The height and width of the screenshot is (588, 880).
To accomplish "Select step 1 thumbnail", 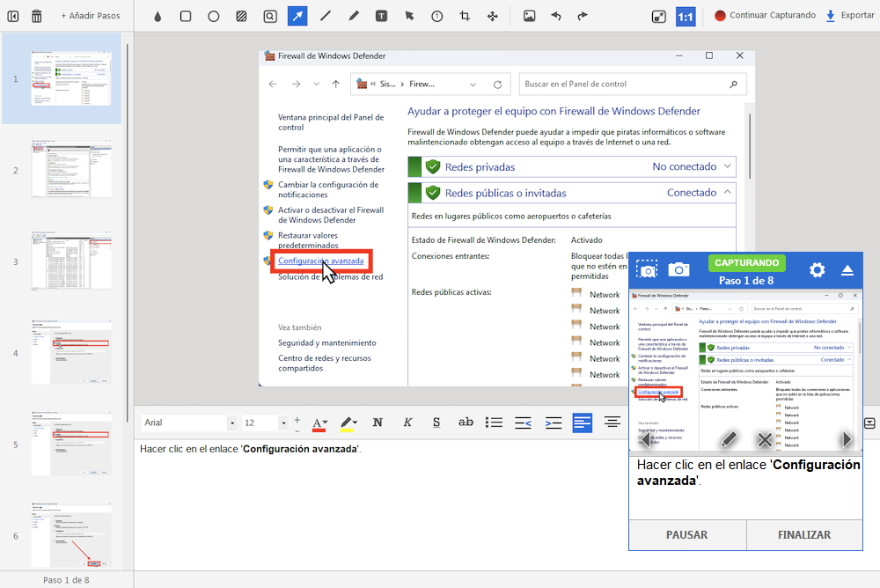I will tap(71, 78).
